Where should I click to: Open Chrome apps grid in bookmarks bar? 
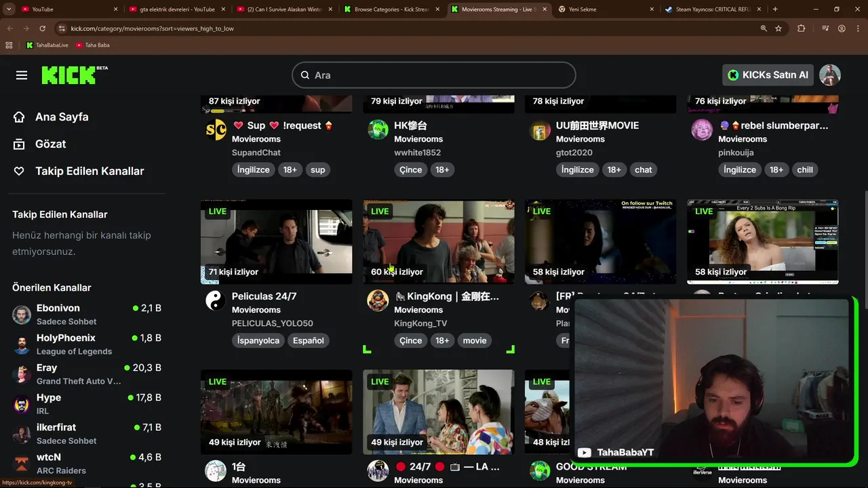[x=9, y=45]
